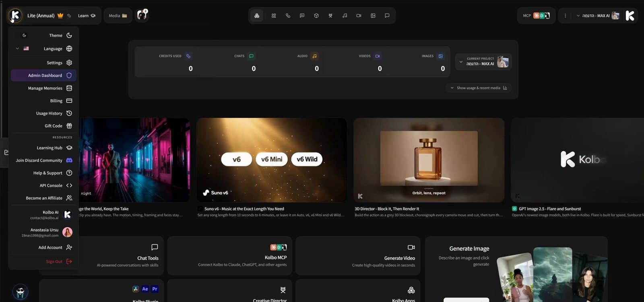This screenshot has height=302, width=644.
Task: Click the four-squares grid icon in top toolbar
Action: point(274,16)
